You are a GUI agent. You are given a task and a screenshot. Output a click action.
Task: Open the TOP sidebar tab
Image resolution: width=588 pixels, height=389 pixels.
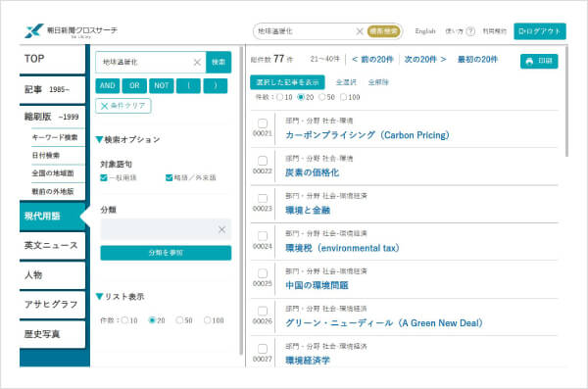(x=53, y=59)
